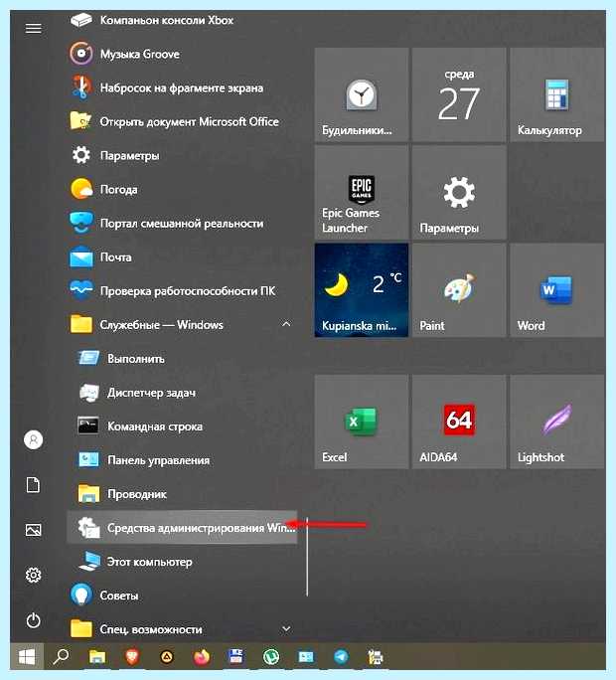Click the Windows Start button on taskbar
Image resolution: width=616 pixels, height=680 pixels.
(27, 657)
